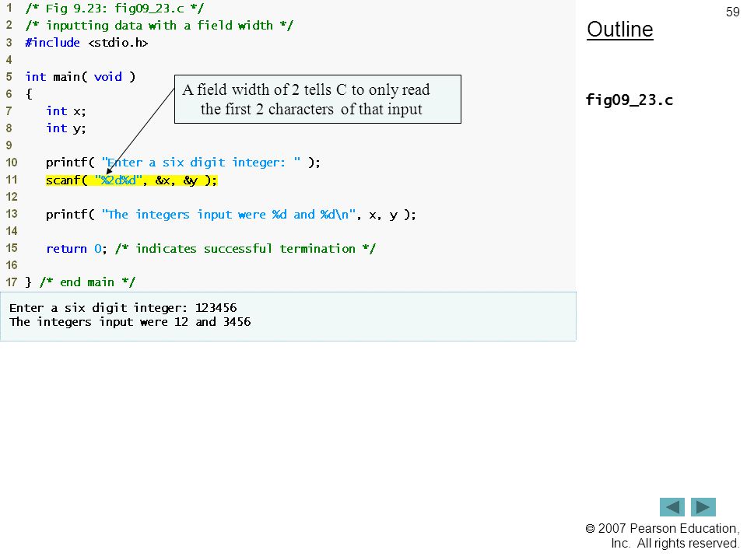Click output line 'Enter a six digit integer: 123456'
Screen dimensions: 747x560
coord(123,308)
